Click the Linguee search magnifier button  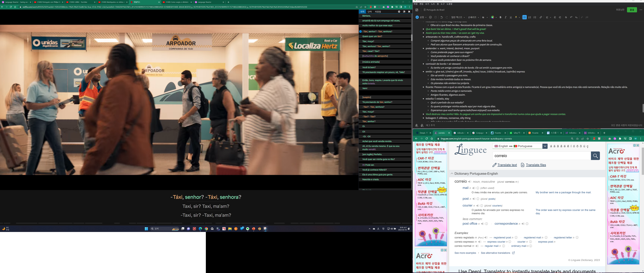pos(595,156)
